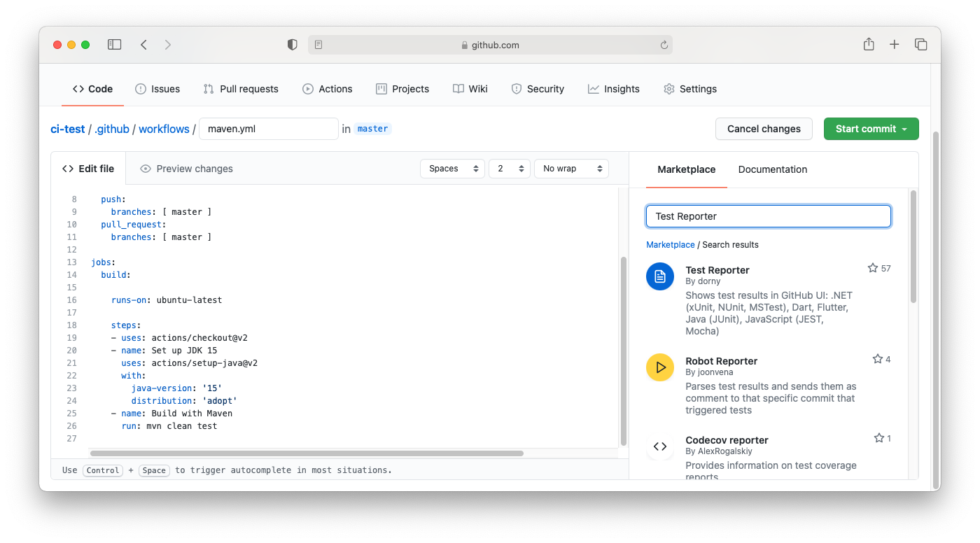
Task: Select the Edit file tab
Action: pyautogui.click(x=88, y=169)
